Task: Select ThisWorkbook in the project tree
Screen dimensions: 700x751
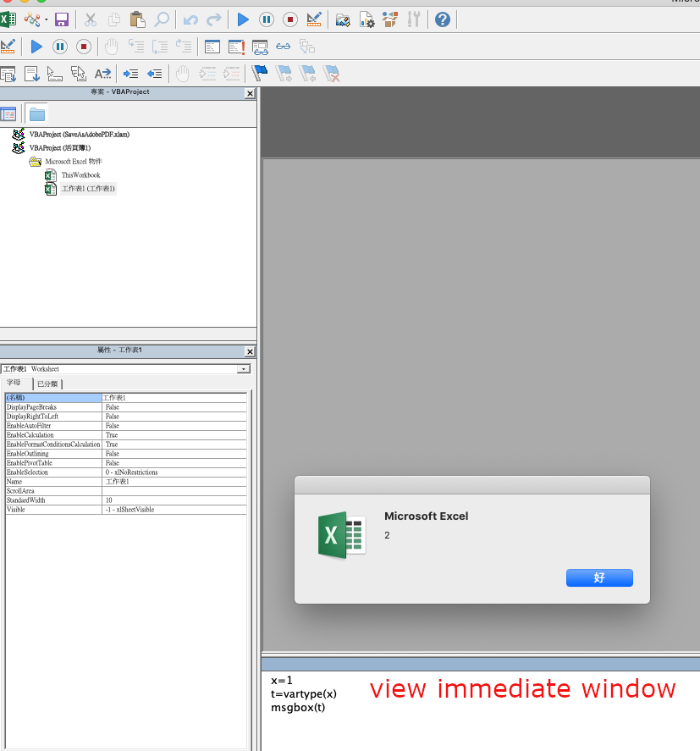Action: pyautogui.click(x=80, y=175)
